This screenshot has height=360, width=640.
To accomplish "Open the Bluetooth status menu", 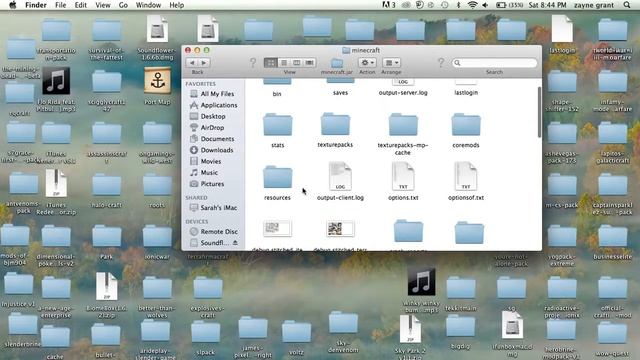I will click(458, 5).
